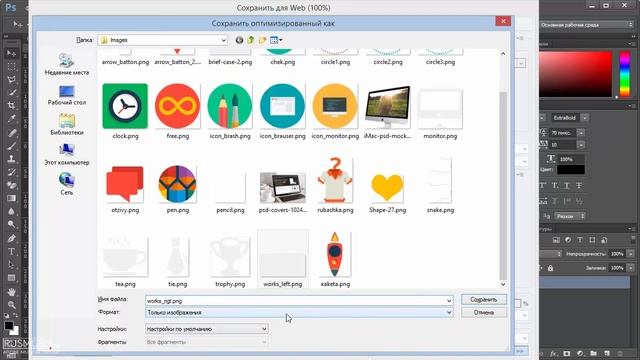Select the Brush tool
The width and height of the screenshot is (640, 360).
pos(11,146)
